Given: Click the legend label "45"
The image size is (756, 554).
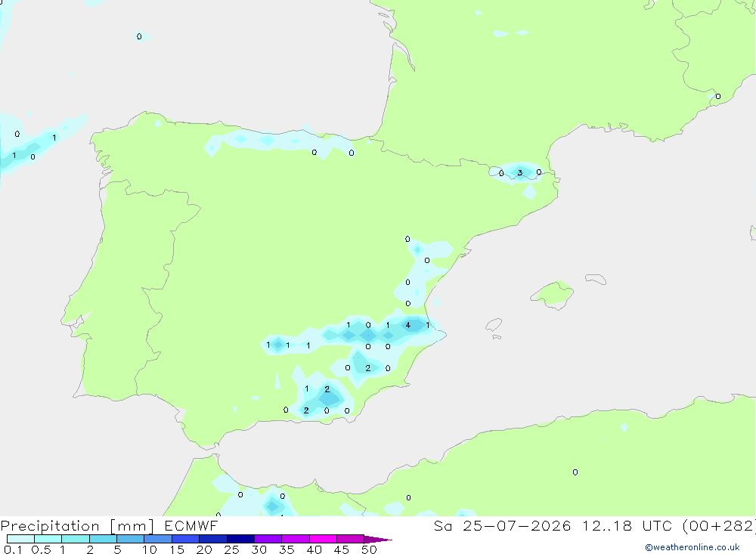Looking at the screenshot, I should [x=342, y=549].
